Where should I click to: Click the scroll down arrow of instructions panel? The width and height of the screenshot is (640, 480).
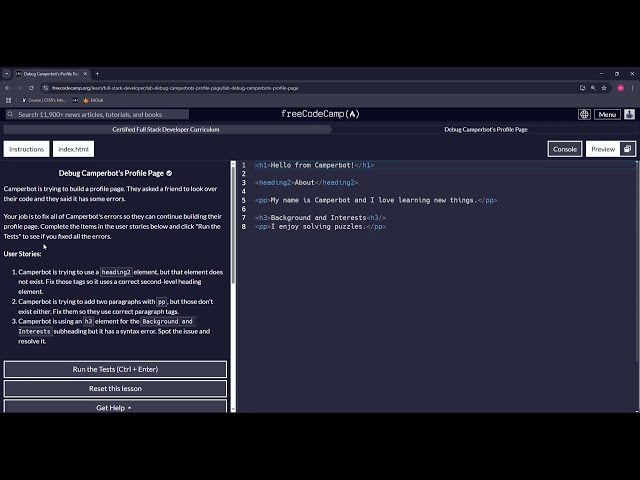[x=233, y=409]
